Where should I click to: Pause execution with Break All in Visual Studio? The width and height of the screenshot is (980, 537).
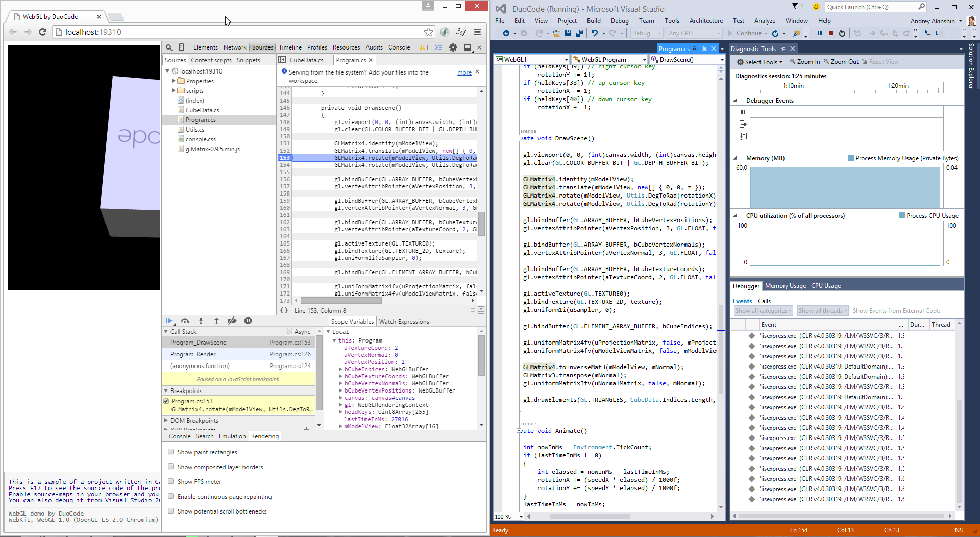819,33
